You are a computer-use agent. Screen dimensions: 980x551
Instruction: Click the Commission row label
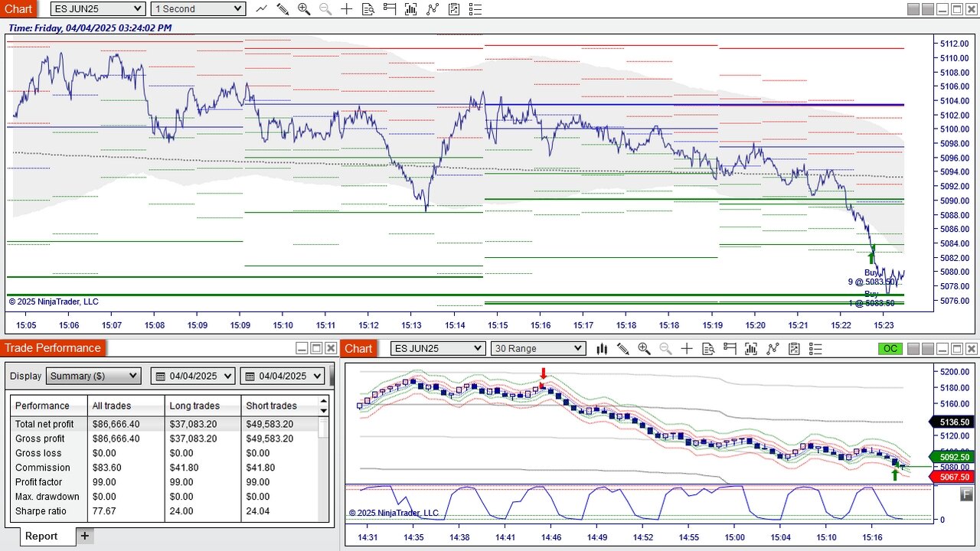(42, 468)
